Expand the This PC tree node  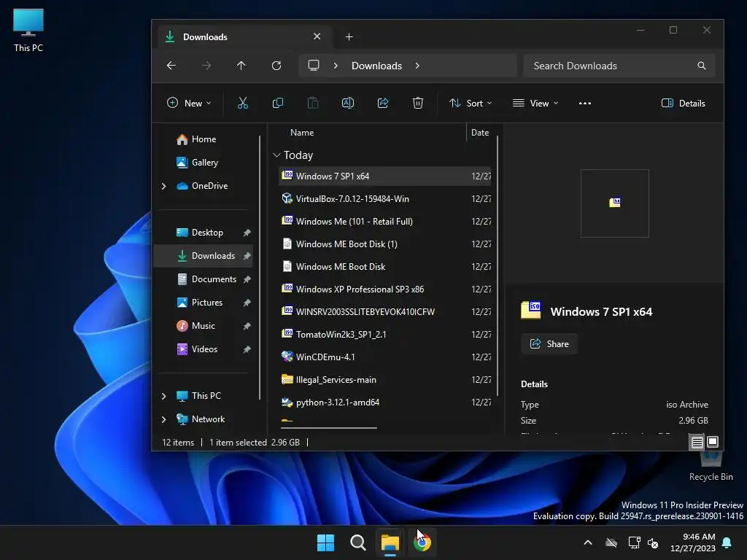click(164, 396)
